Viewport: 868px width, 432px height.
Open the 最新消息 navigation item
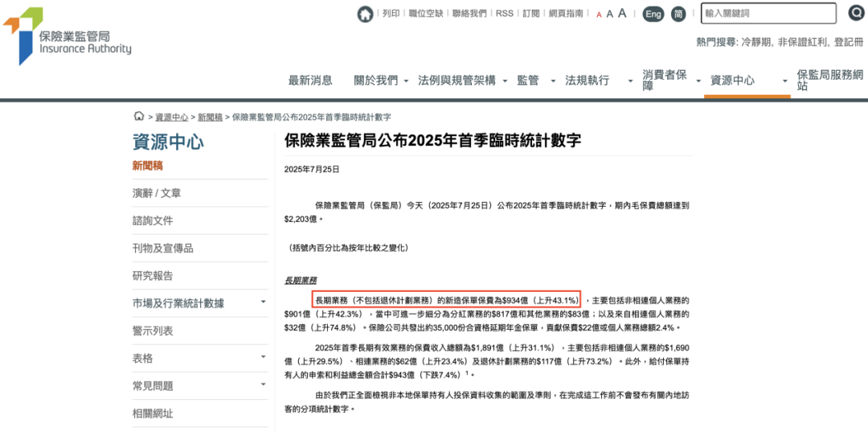(310, 80)
